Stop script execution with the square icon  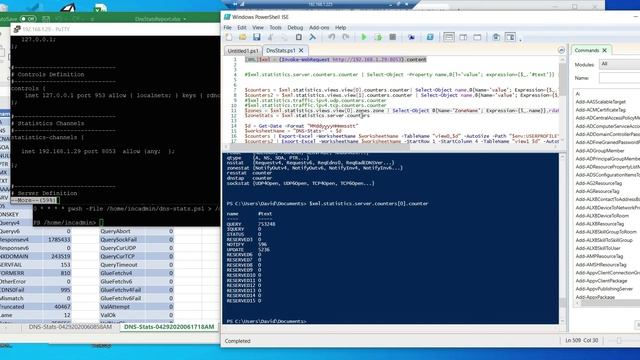pyautogui.click(x=393, y=37)
